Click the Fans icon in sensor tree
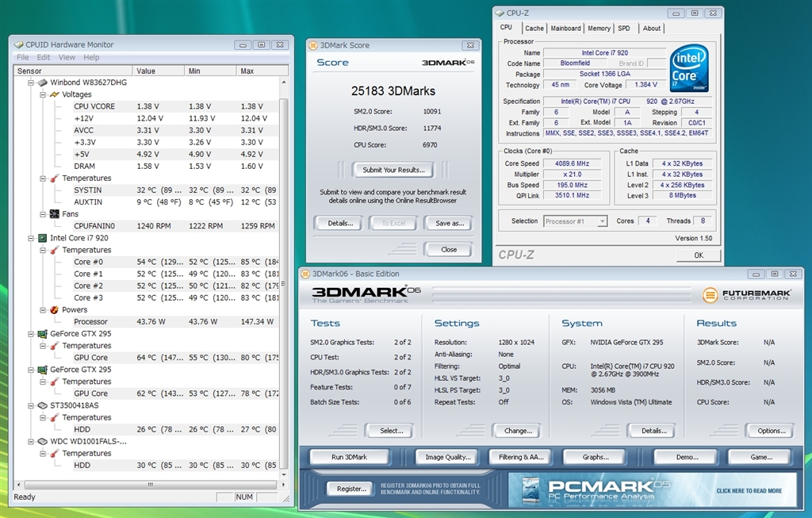 click(x=54, y=214)
